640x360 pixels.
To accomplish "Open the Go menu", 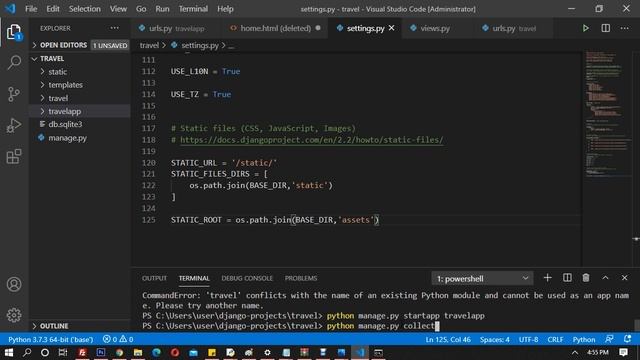I will tap(141, 9).
